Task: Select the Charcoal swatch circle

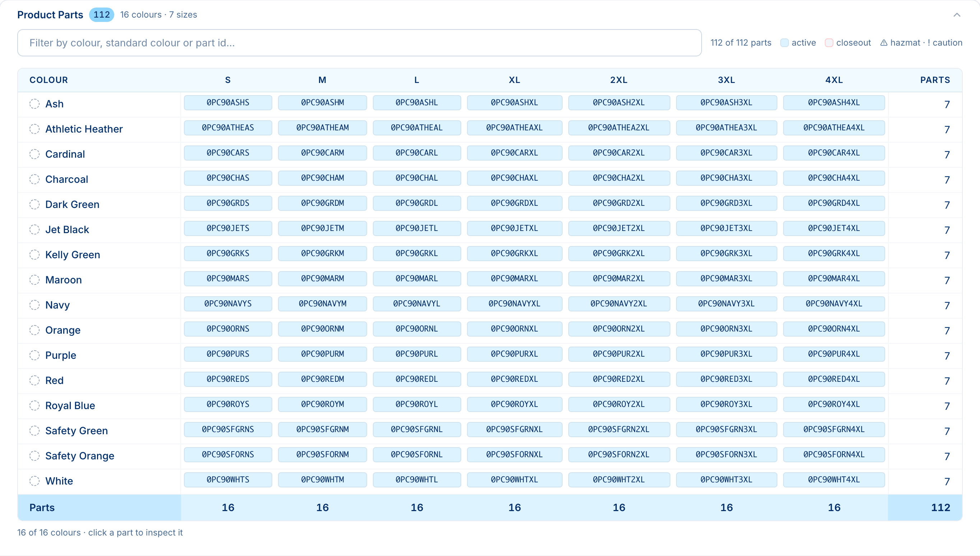Action: (x=34, y=180)
